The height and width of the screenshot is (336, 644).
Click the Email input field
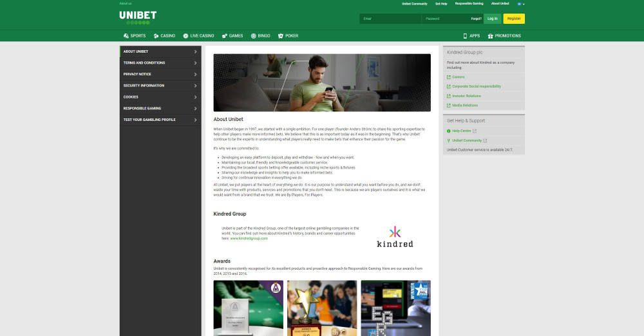(390, 19)
